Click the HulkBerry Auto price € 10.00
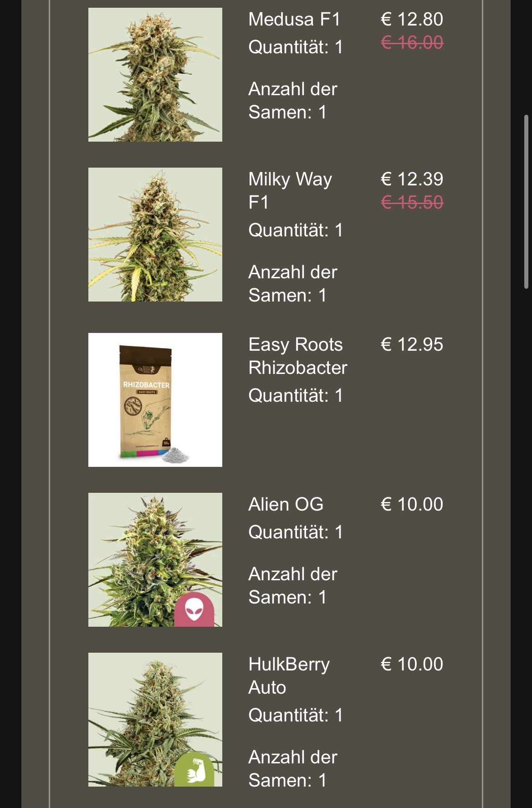 pyautogui.click(x=412, y=665)
